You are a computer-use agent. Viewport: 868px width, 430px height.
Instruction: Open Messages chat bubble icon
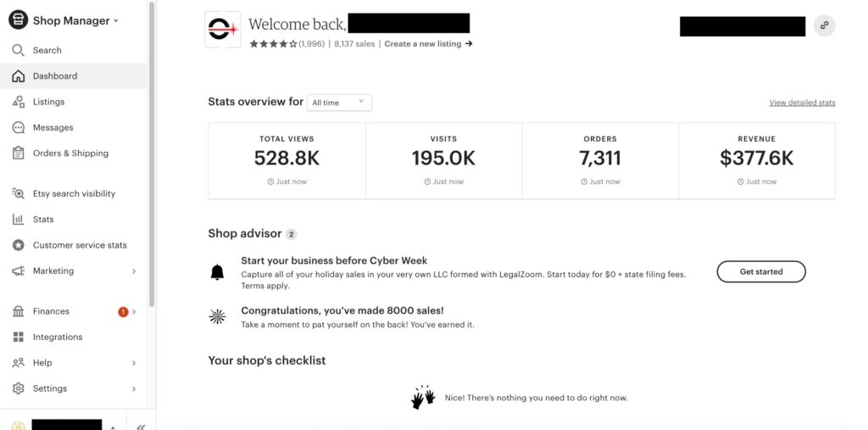coord(19,127)
